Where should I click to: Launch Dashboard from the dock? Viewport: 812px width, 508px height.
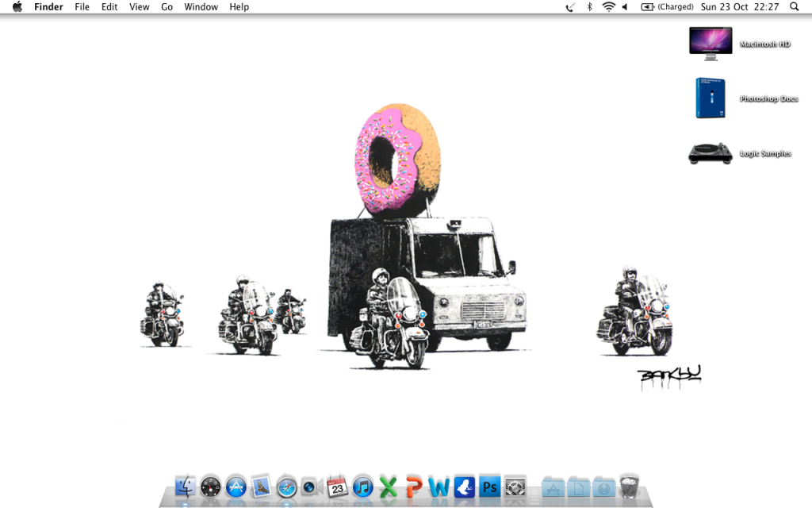[x=210, y=487]
